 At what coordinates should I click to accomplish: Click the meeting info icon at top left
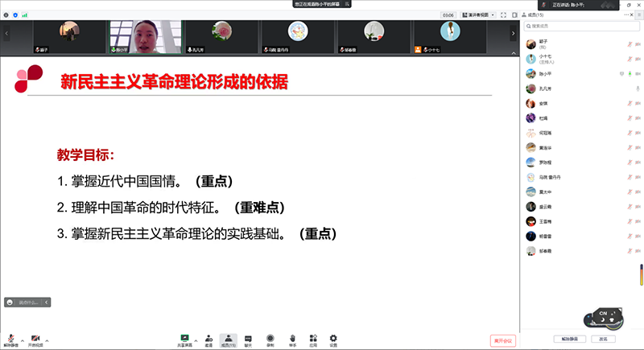click(x=6, y=14)
